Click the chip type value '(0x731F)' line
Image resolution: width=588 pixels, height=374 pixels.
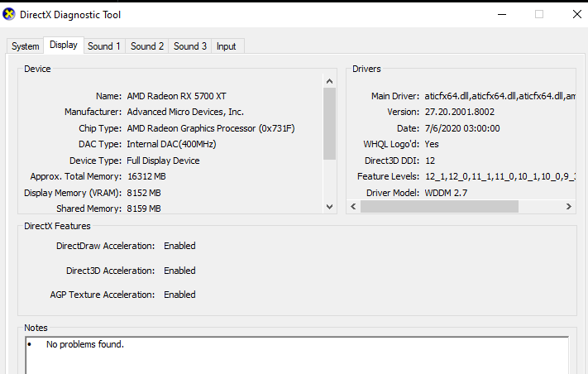click(x=211, y=128)
